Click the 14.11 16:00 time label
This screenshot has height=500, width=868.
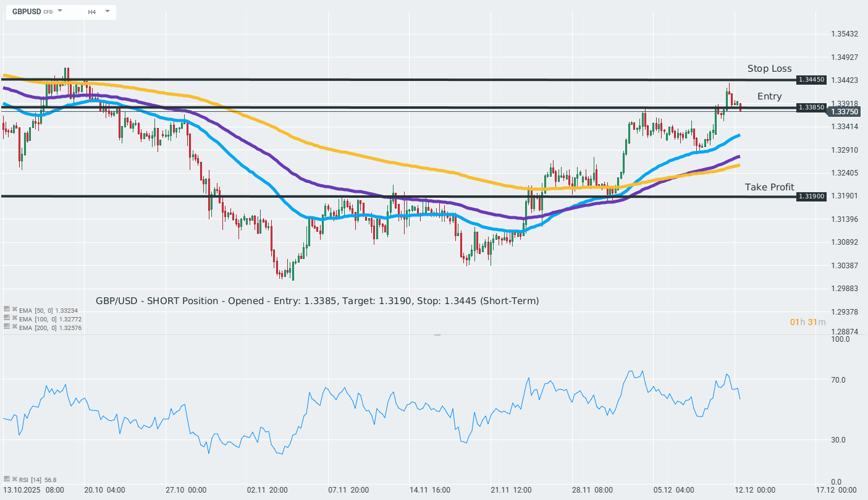pyautogui.click(x=430, y=489)
